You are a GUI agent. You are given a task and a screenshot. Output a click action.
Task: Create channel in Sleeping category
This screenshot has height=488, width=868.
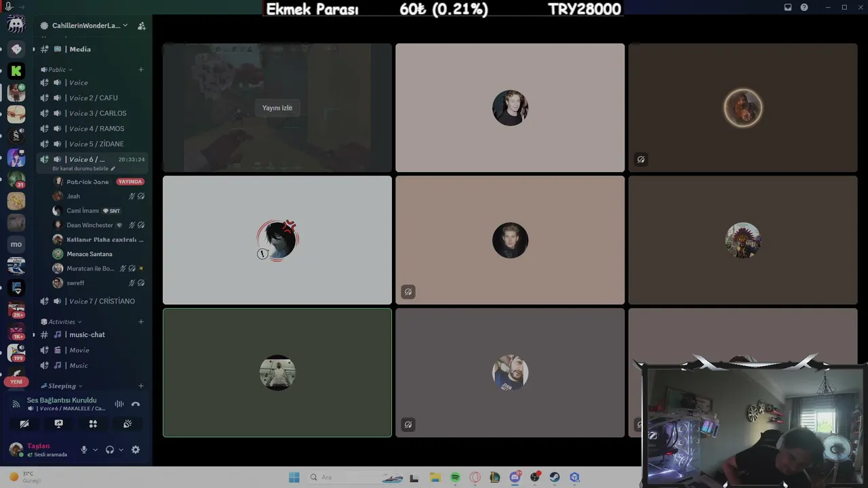pos(141,386)
